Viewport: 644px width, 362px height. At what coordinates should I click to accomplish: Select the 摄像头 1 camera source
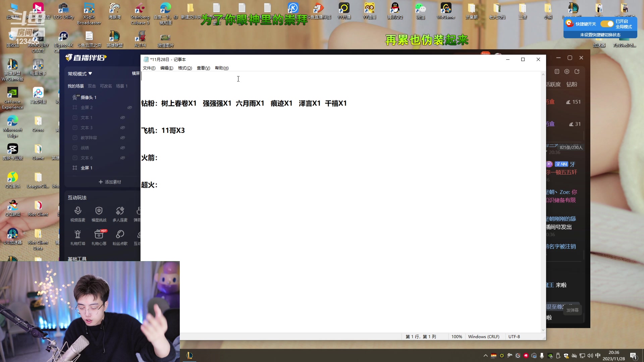(88, 97)
